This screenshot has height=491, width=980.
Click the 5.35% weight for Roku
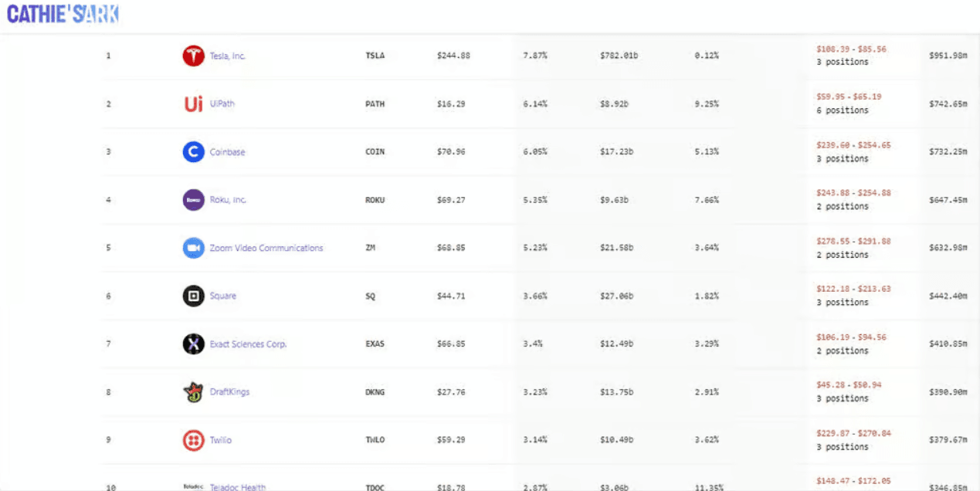click(x=535, y=200)
